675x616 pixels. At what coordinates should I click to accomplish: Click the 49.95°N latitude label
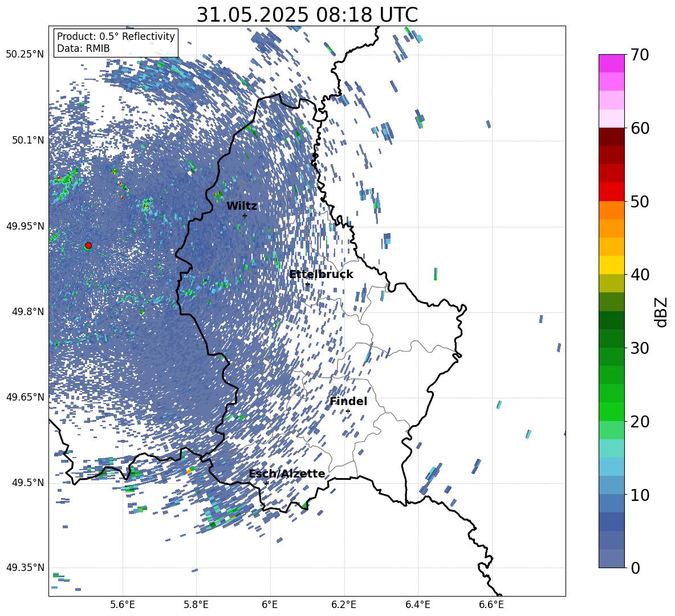pos(25,226)
